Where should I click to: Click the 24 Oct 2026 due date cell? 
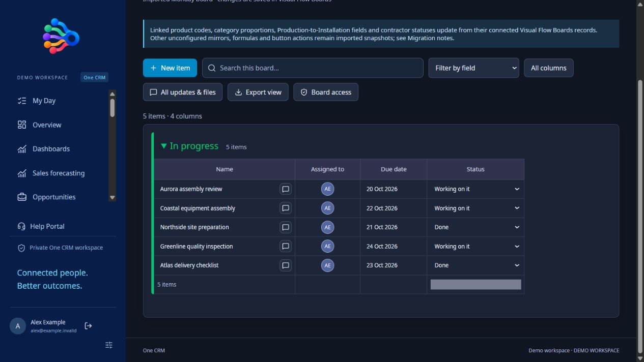394,246
